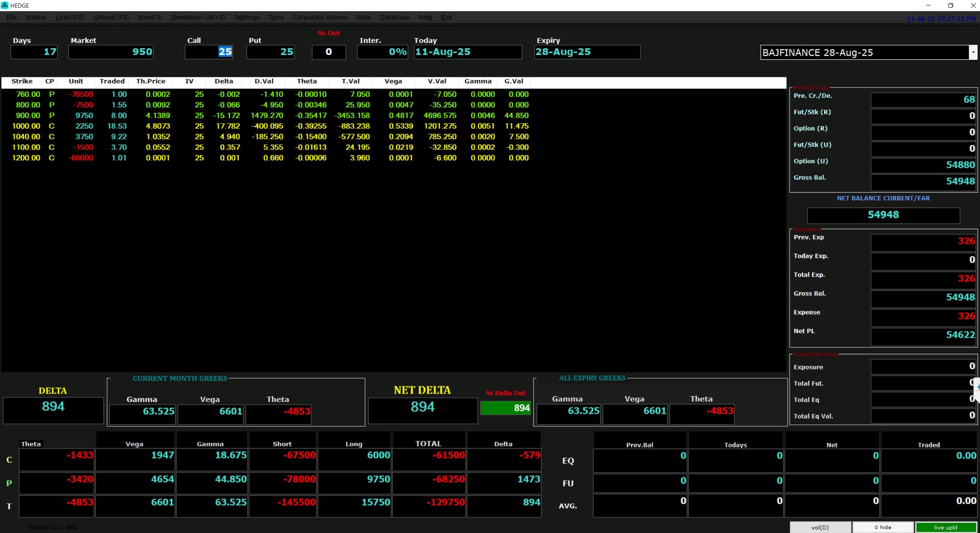The image size is (980, 533).
Task: Open the Master menu
Action: click(36, 17)
